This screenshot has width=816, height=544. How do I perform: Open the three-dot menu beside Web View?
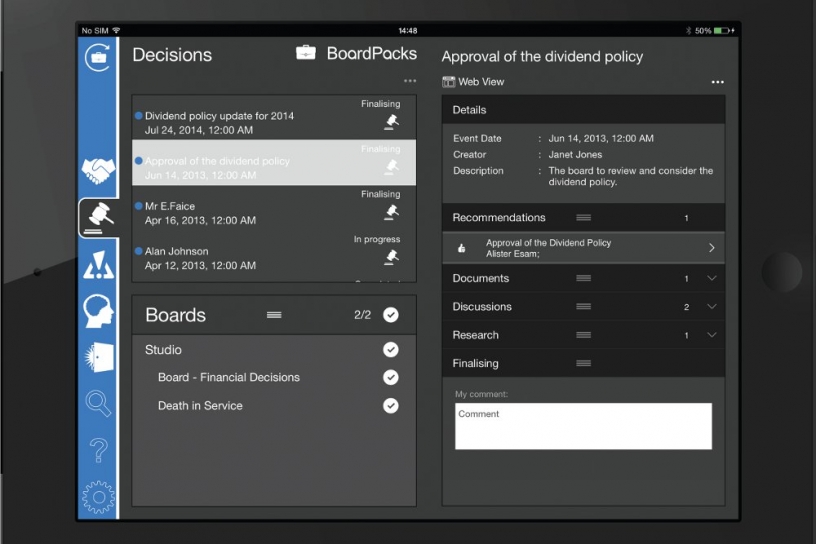[717, 82]
